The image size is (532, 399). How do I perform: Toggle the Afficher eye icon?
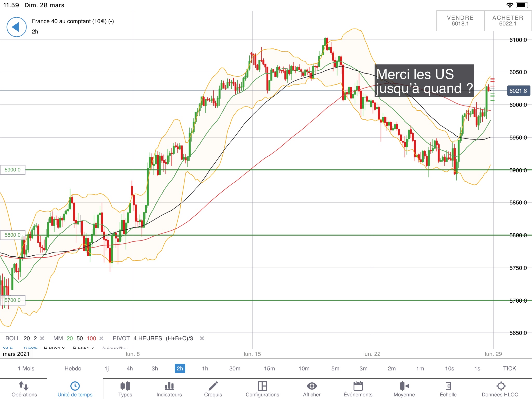312,386
